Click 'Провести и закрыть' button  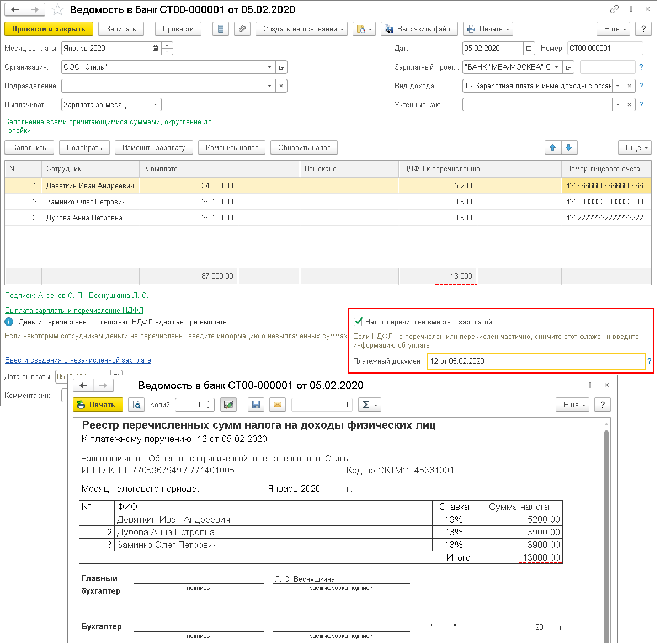pyautogui.click(x=49, y=29)
